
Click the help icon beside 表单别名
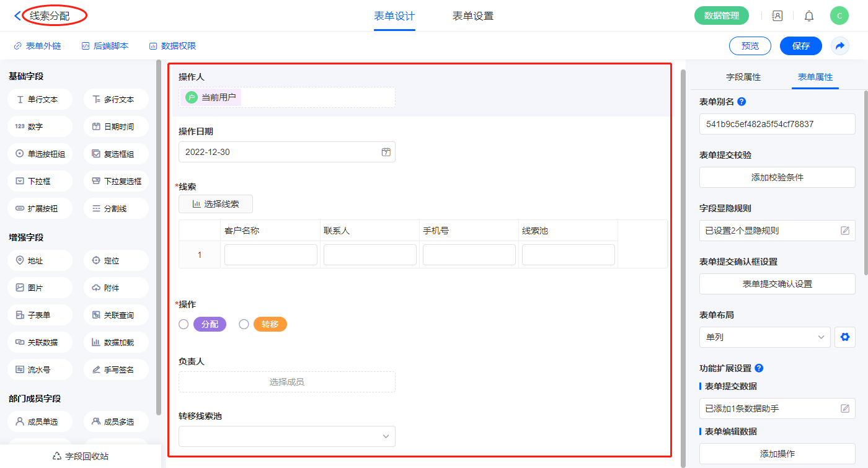click(742, 102)
